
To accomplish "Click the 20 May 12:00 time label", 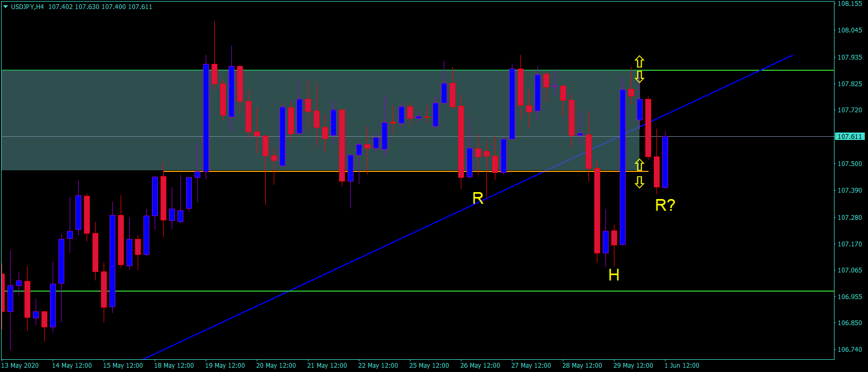I will tap(276, 366).
